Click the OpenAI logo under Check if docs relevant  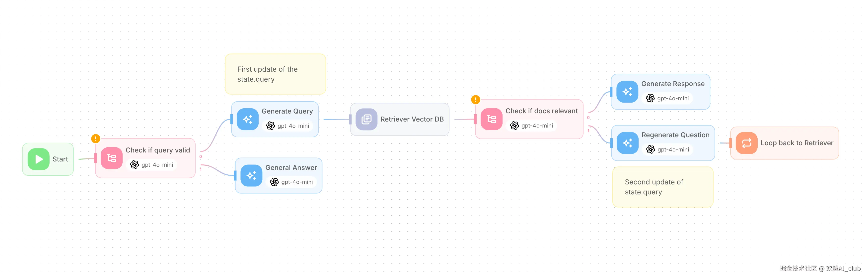click(514, 126)
